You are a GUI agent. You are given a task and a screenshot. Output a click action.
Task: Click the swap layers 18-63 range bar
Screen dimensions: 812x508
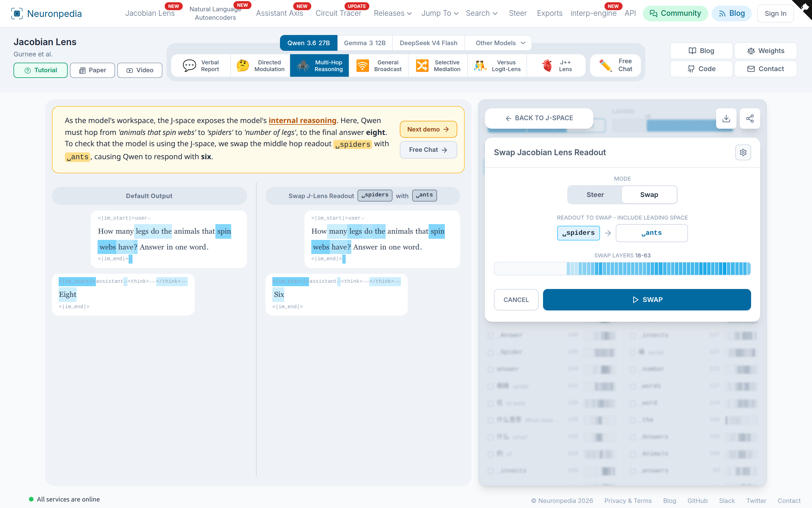623,269
